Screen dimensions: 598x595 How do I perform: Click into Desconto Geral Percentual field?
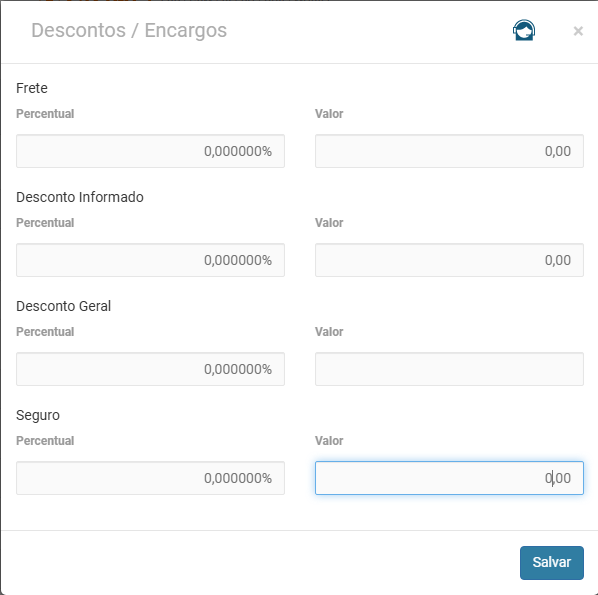(150, 369)
